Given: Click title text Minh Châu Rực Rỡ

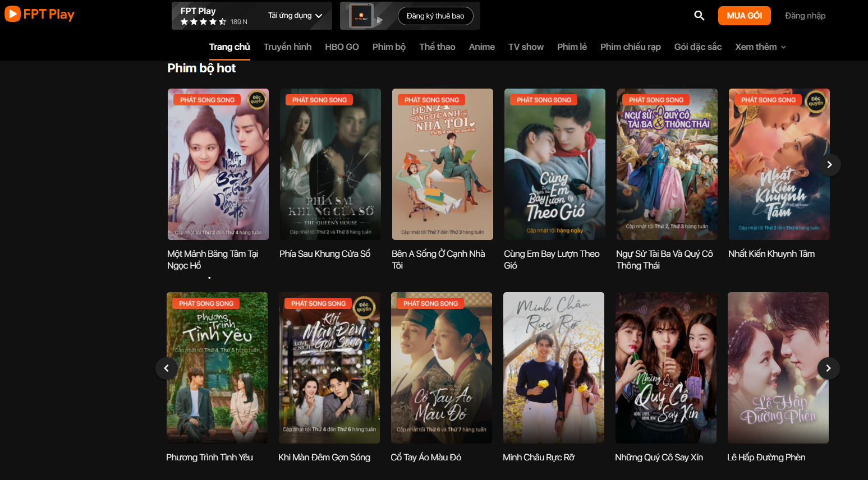Looking at the screenshot, I should [539, 458].
